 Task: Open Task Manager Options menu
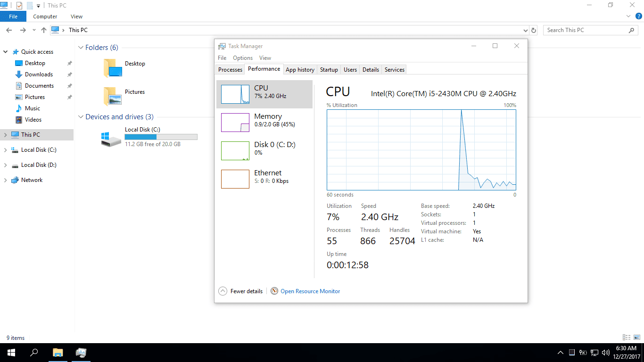point(243,58)
